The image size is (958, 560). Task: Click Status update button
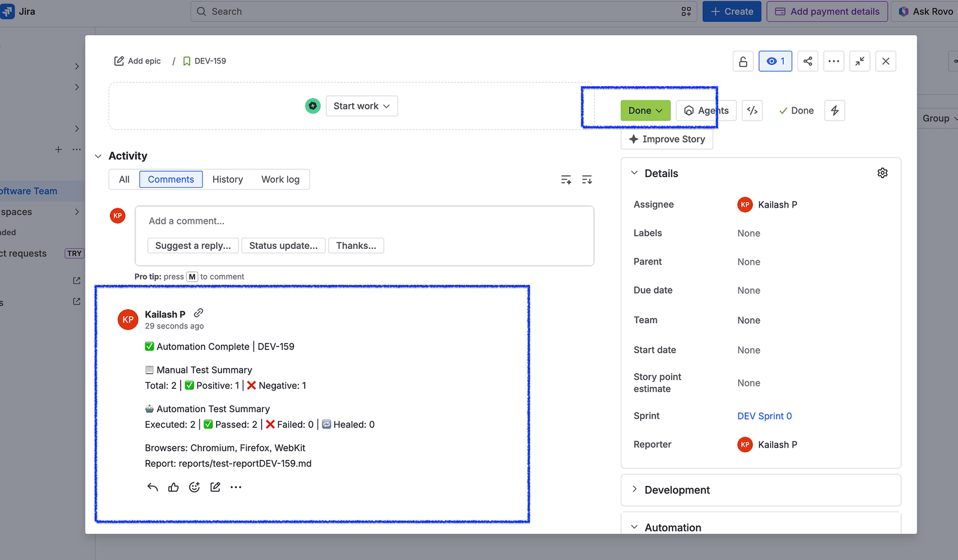(283, 246)
